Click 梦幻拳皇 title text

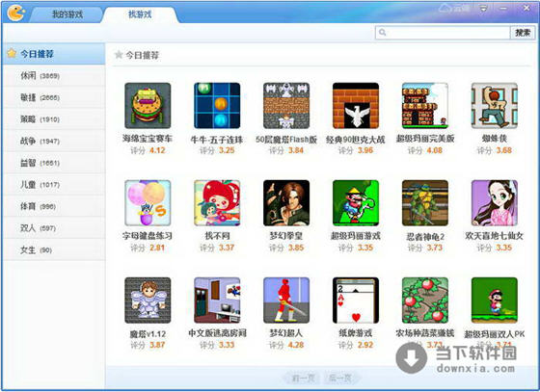pos(286,236)
